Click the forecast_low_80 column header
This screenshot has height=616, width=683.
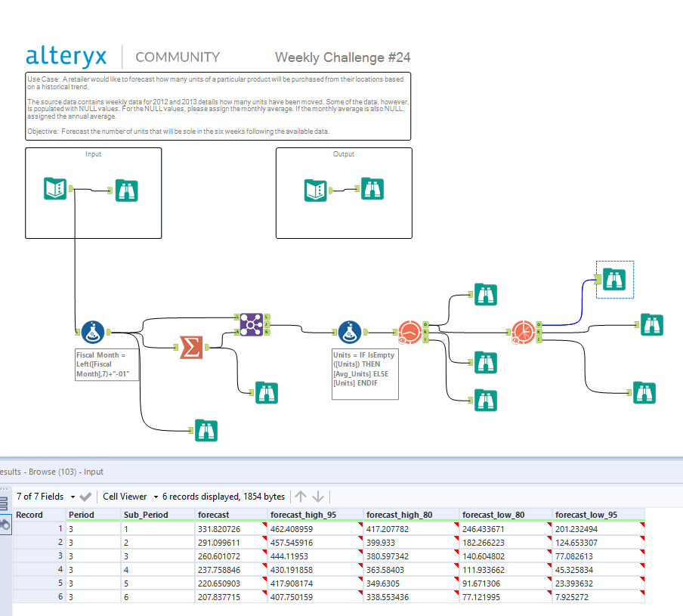click(x=505, y=515)
